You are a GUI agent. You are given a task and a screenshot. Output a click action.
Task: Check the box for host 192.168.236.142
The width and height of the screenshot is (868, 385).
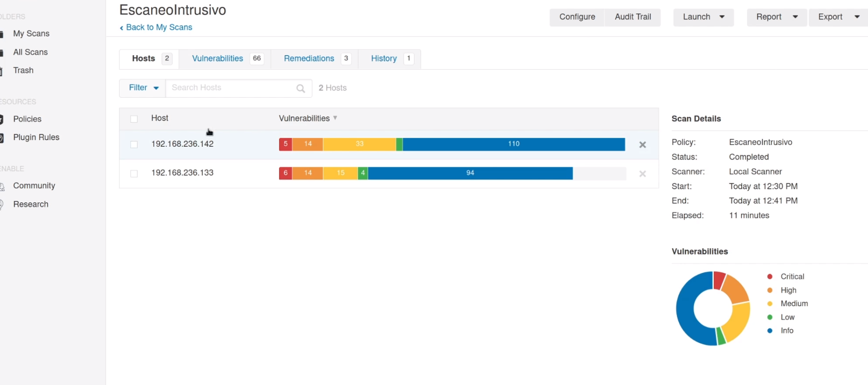[x=134, y=145]
